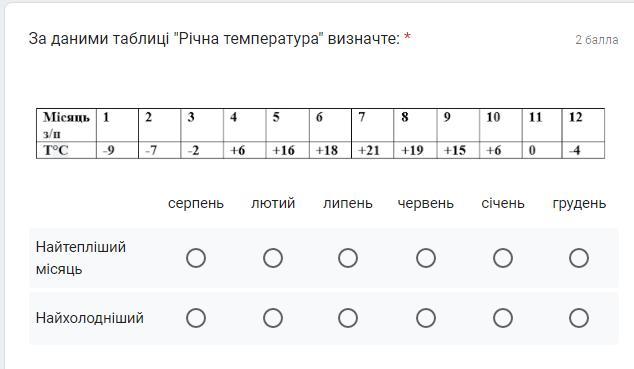Select лютий for Найтепліший місяць

(x=273, y=258)
